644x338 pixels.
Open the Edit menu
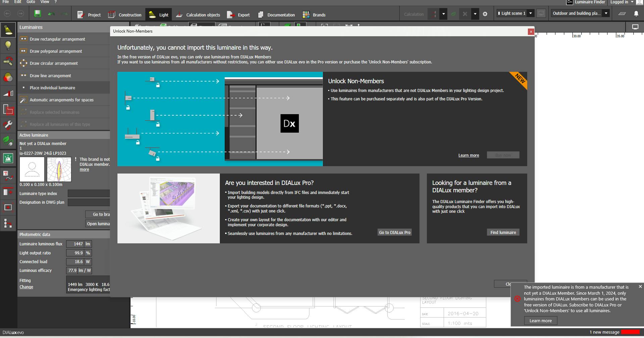18,2
